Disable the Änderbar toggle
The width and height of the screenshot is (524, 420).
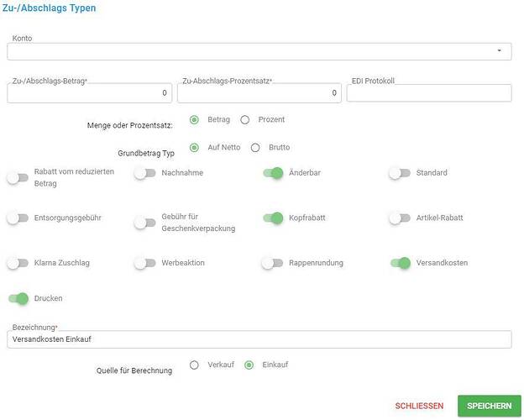coord(273,173)
